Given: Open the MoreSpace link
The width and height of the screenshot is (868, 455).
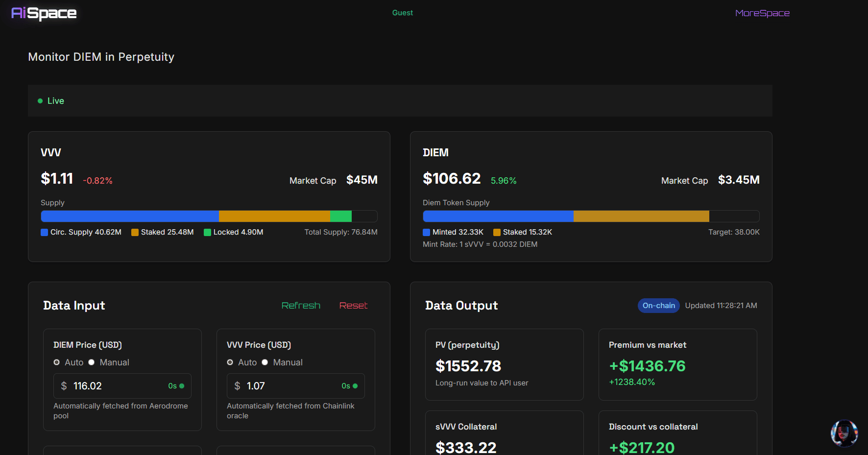Looking at the screenshot, I should [762, 13].
